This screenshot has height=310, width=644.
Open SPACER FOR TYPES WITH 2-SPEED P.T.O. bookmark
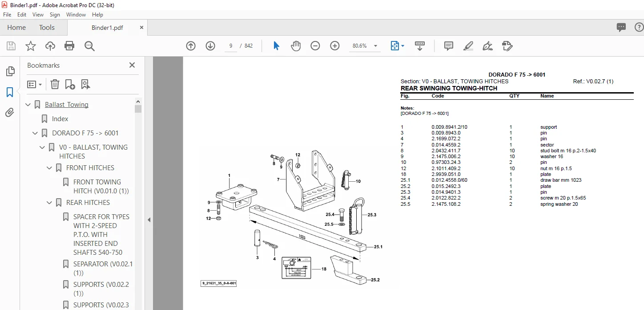coord(101,235)
